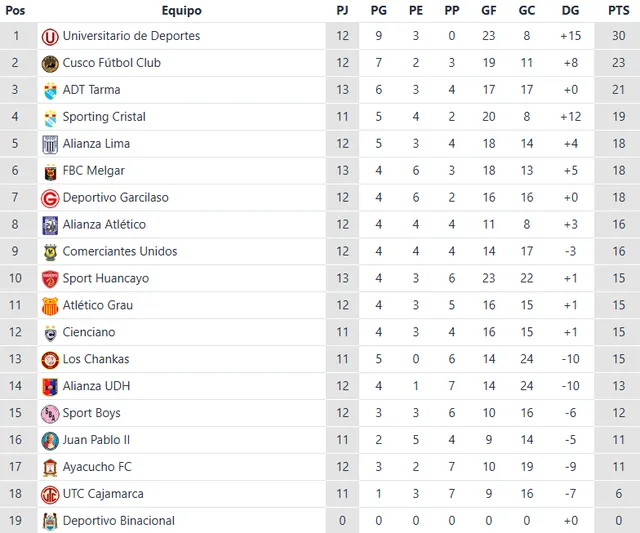Image resolution: width=640 pixels, height=533 pixels.
Task: Click the Cusco Fútbol Club crest icon
Action: [x=50, y=63]
